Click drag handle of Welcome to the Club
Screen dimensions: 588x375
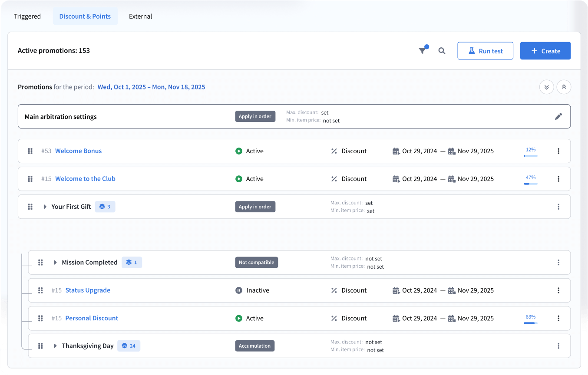click(x=30, y=179)
